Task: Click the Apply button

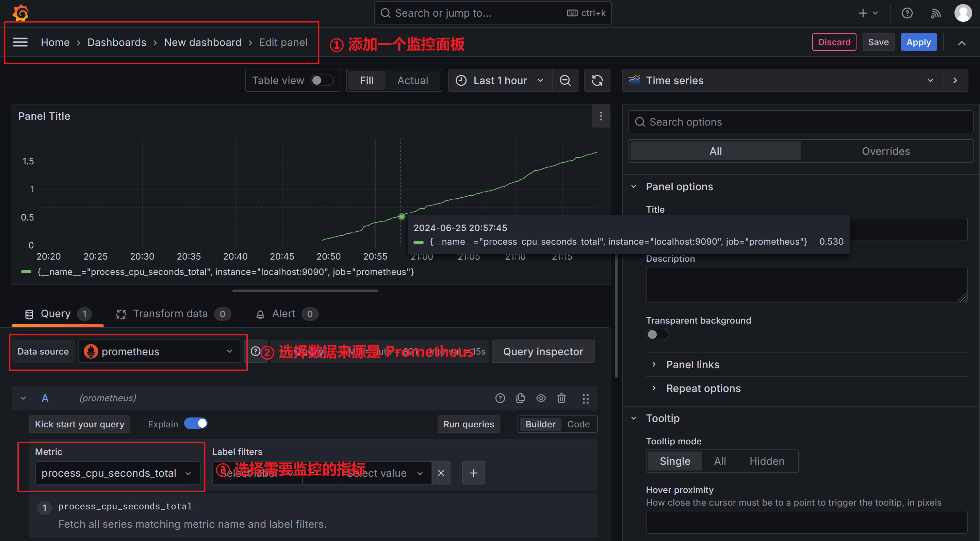Action: pos(918,42)
